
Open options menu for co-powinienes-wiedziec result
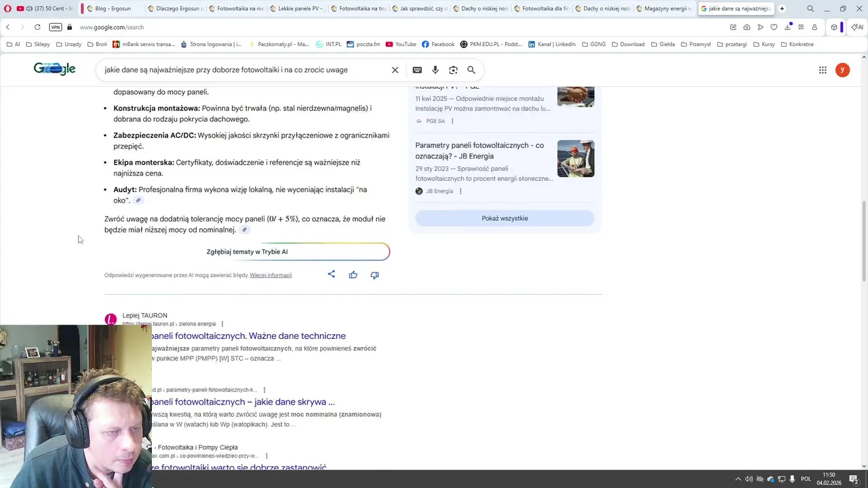267,456
